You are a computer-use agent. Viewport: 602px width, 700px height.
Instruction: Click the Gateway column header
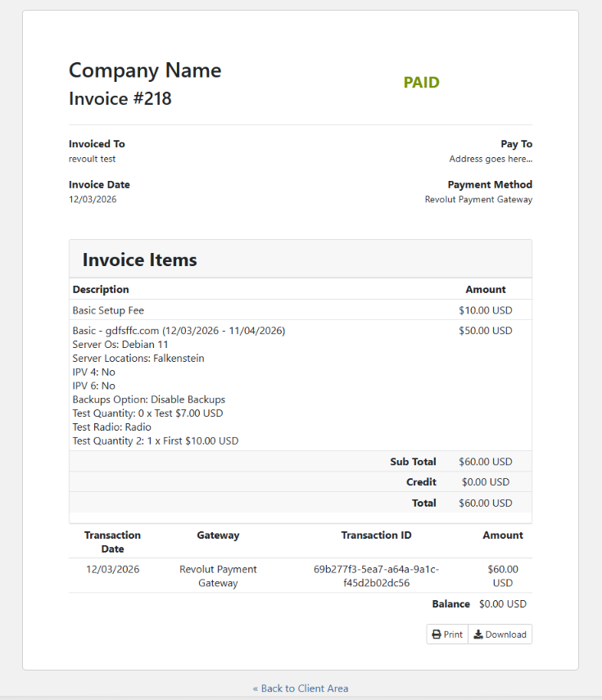pyautogui.click(x=218, y=535)
